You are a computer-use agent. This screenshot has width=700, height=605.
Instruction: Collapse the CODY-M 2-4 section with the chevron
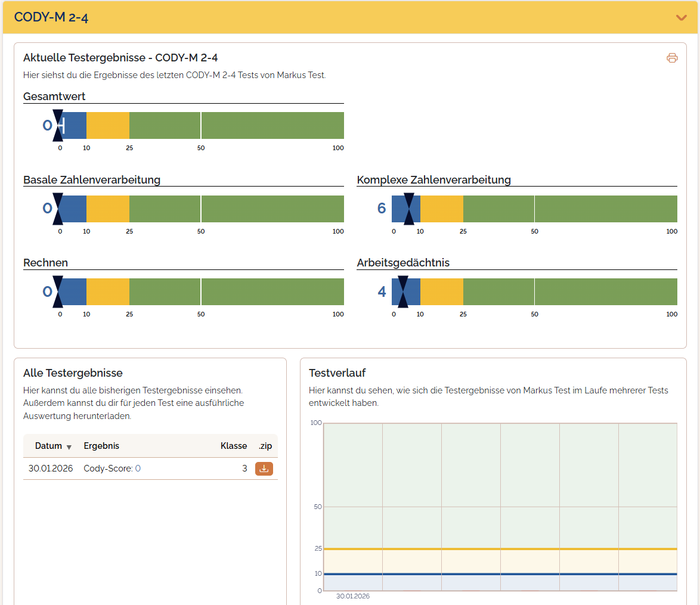[681, 17]
